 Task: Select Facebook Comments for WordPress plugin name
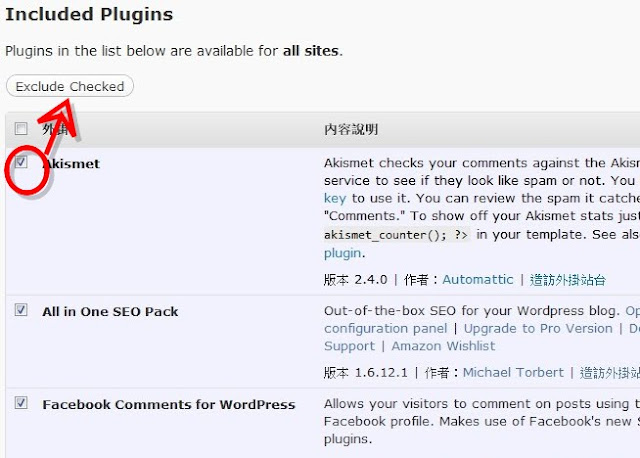[x=169, y=405]
